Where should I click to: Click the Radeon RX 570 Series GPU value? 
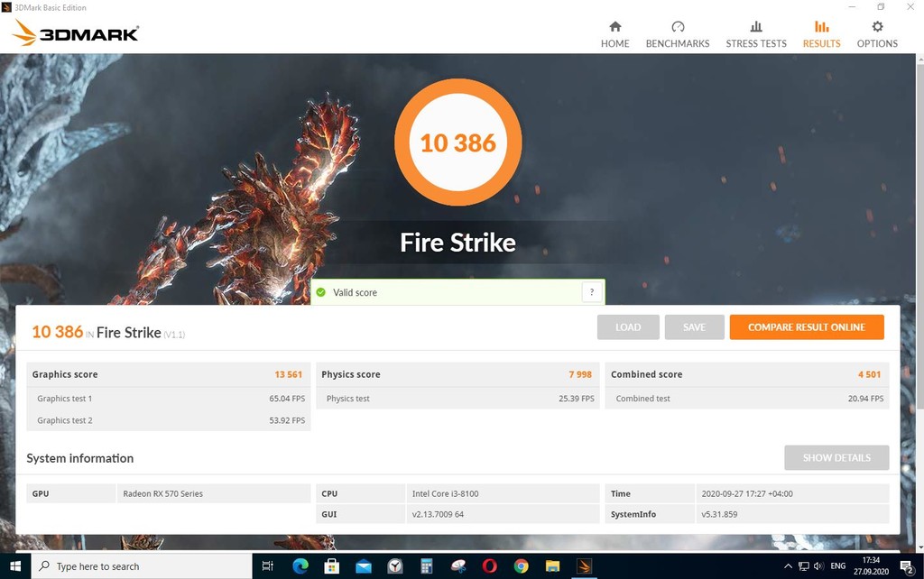162,493
